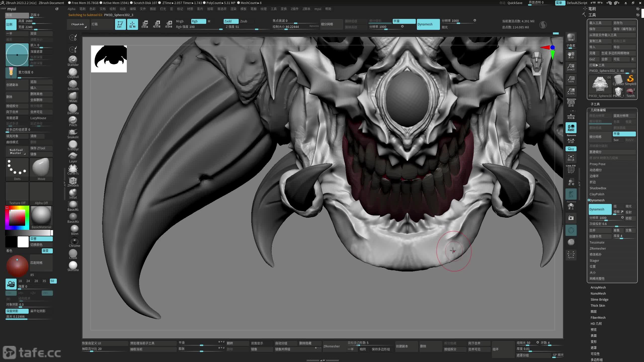Toggle the Dynamesh button in top shelf
Viewport: 644px width, 362px height.
(428, 24)
